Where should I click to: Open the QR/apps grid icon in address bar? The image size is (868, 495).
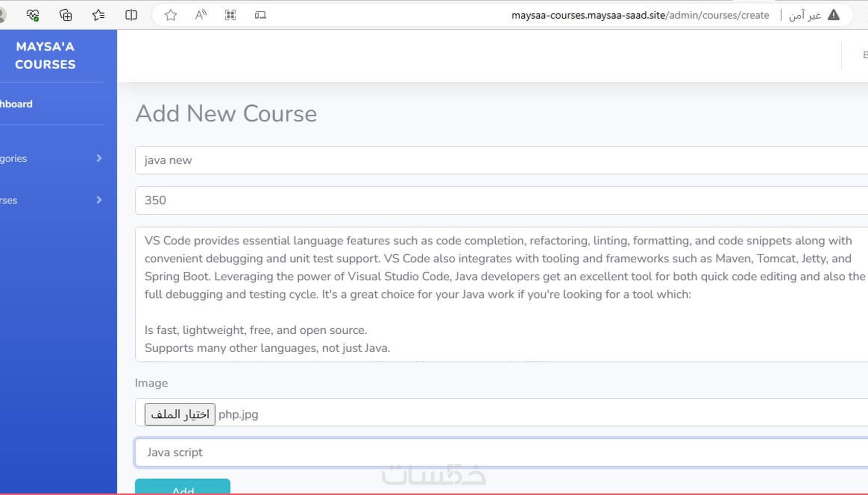230,15
